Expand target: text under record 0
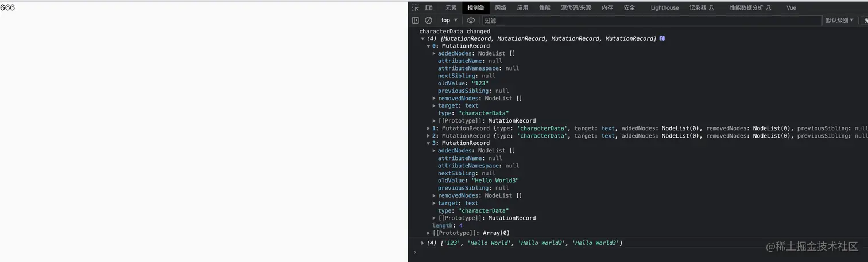868x262 pixels. coord(434,105)
